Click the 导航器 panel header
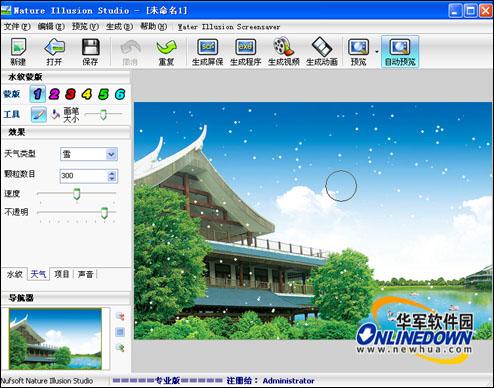This screenshot has width=494, height=388. pyautogui.click(x=65, y=298)
